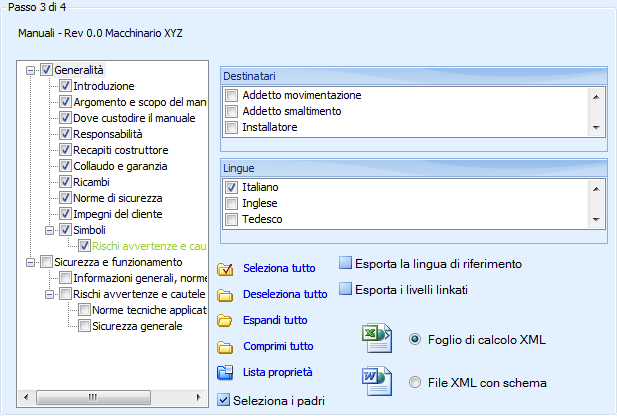
Task: Uncheck the Generalità tree checkbox
Action: tap(46, 70)
